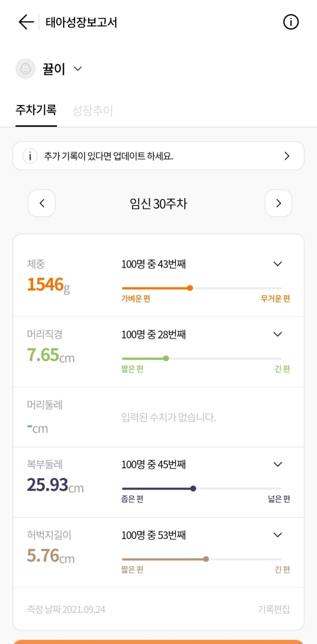Tap the 기록편집 link
The width and height of the screenshot is (317, 644).
coord(273,609)
